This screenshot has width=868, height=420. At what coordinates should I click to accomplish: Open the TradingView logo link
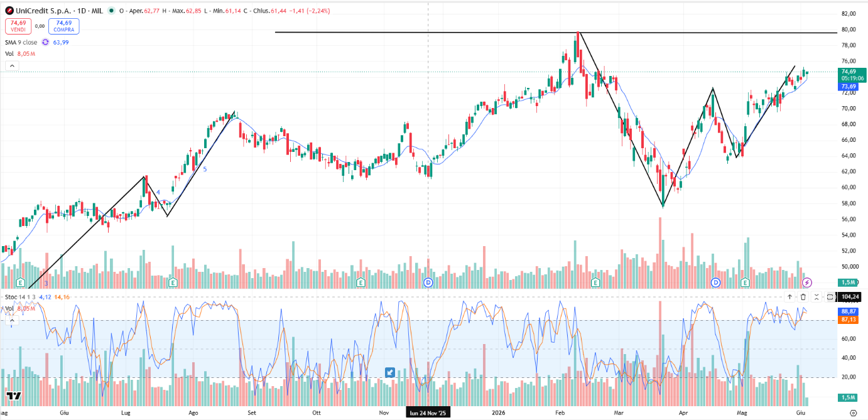coord(13,396)
